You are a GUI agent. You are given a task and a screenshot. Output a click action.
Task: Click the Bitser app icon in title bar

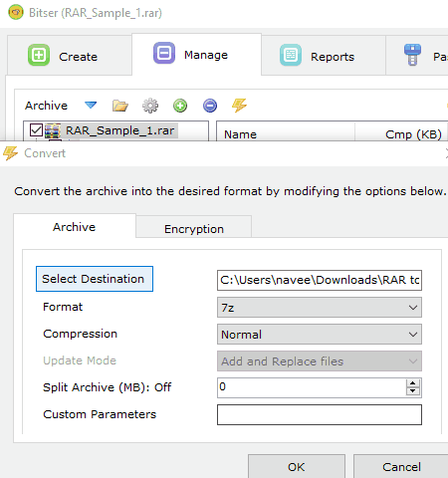point(16,12)
